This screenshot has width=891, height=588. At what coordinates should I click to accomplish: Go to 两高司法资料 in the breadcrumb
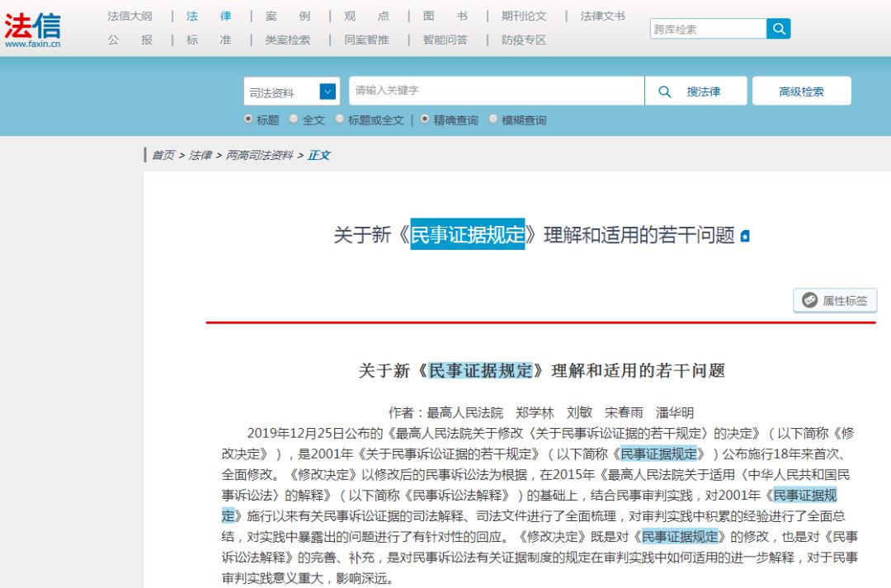point(259,155)
